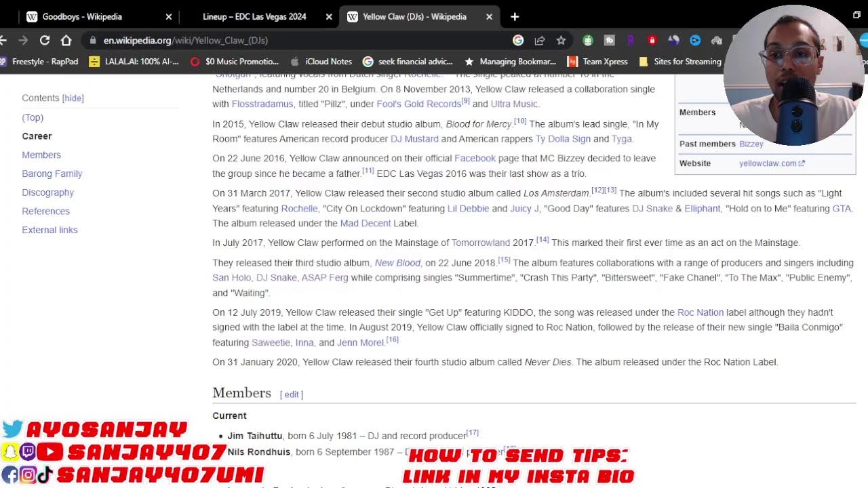Open a new browser tab
Screen dimensions: 868x488
[515, 16]
